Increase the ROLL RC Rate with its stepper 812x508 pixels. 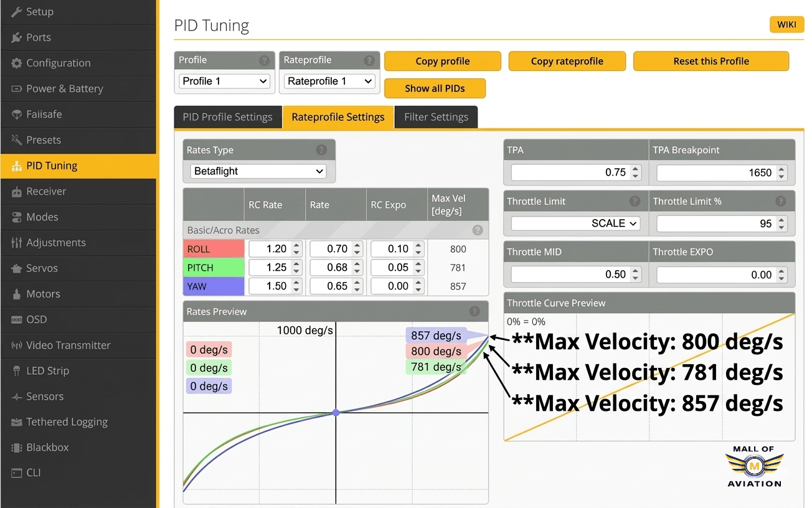(296, 245)
